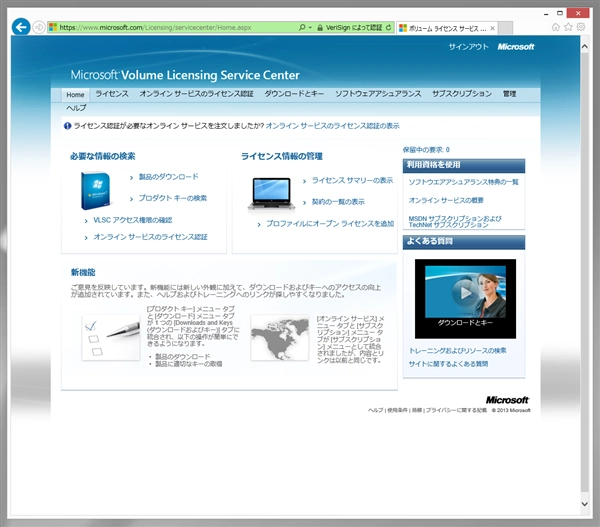Click VLSC アクセス権限の確認 link
The image size is (600, 527).
click(132, 220)
